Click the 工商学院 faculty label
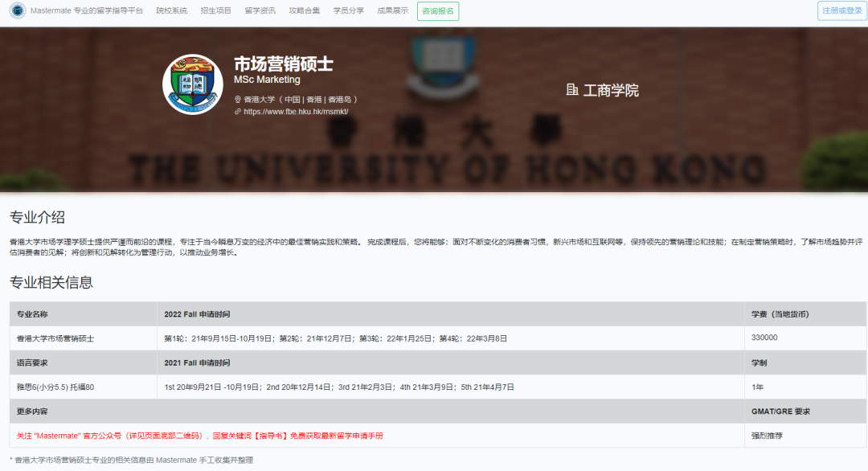 click(611, 90)
